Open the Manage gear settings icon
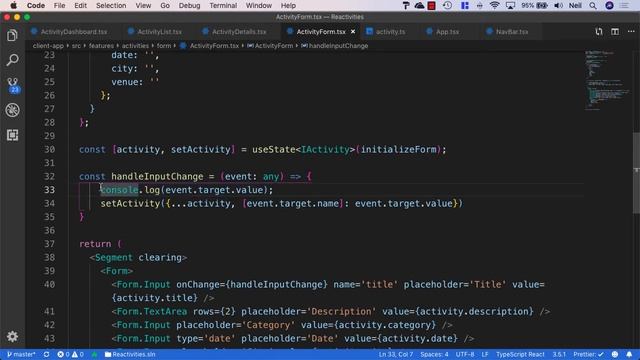 click(x=12, y=336)
